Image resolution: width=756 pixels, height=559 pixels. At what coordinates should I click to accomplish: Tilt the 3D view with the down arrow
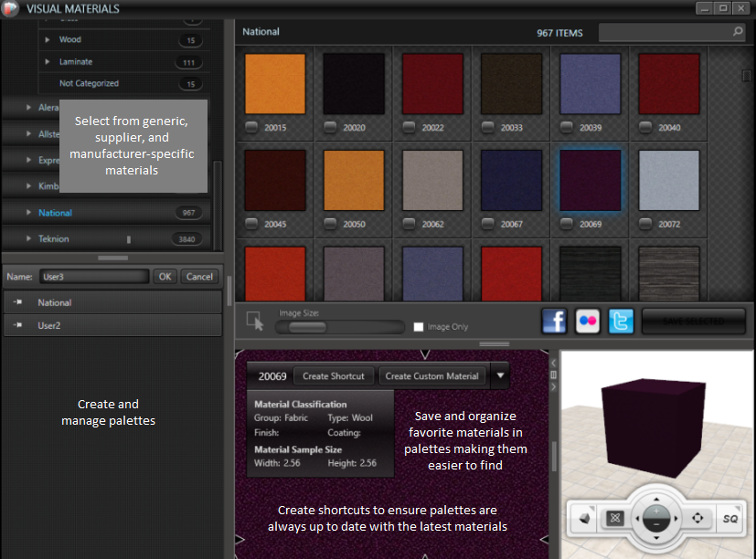[x=656, y=537]
